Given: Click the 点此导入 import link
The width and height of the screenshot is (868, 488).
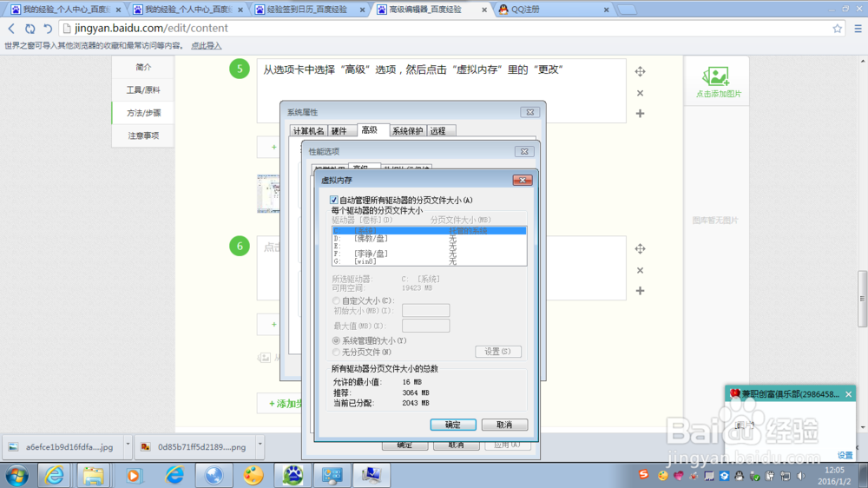Looking at the screenshot, I should coord(206,46).
